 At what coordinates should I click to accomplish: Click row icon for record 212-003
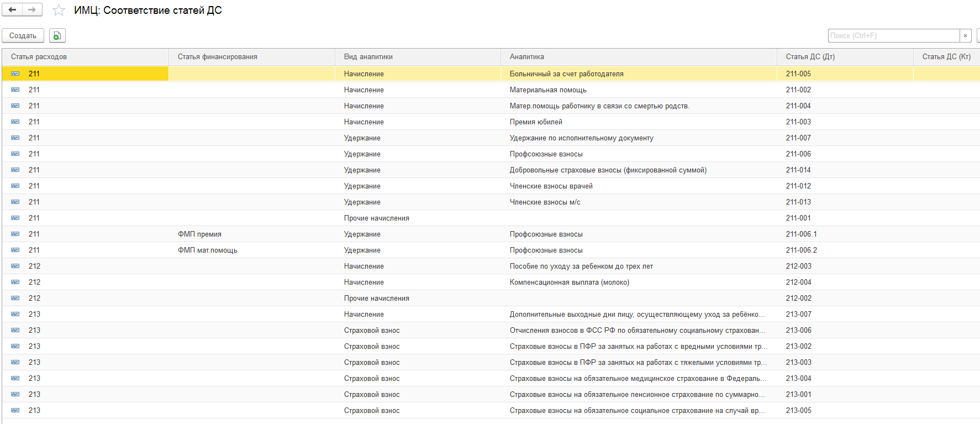[x=15, y=266]
